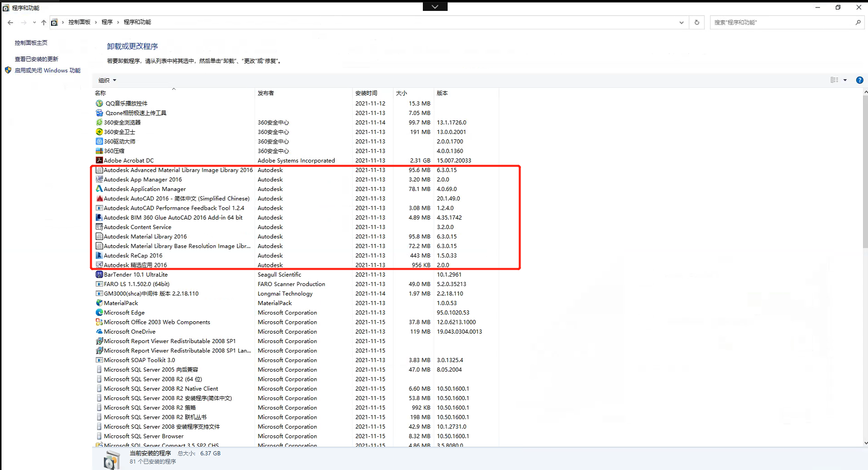
Task: Expand the chevron after 程序 breadcrumb
Action: tap(118, 22)
